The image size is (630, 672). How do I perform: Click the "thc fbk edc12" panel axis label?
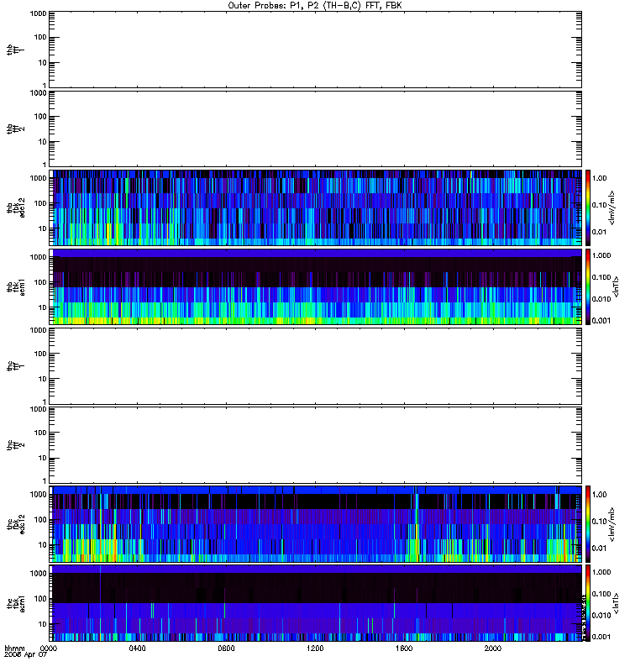coord(16,524)
